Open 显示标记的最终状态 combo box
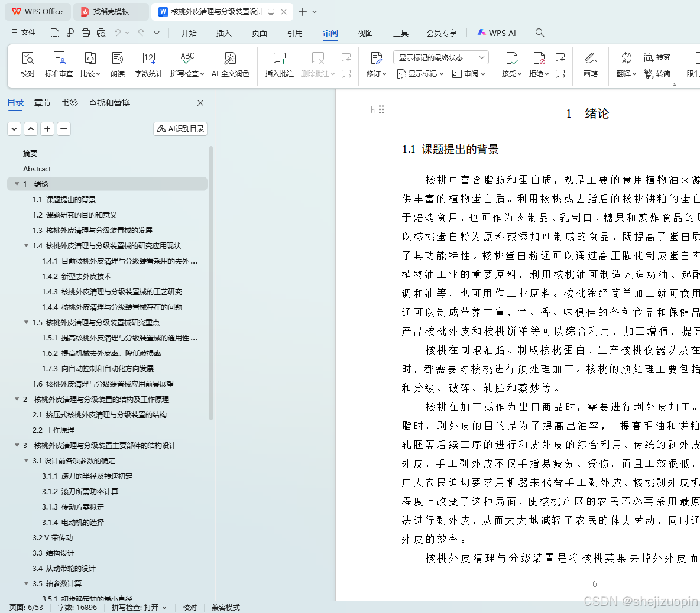Viewport: 700px width, 613px height. [441, 57]
